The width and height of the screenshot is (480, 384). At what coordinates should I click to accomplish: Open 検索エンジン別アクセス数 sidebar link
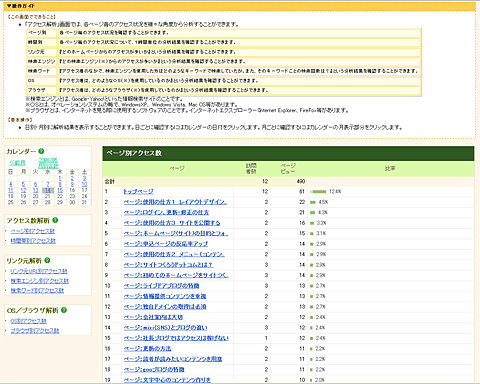pyautogui.click(x=39, y=281)
